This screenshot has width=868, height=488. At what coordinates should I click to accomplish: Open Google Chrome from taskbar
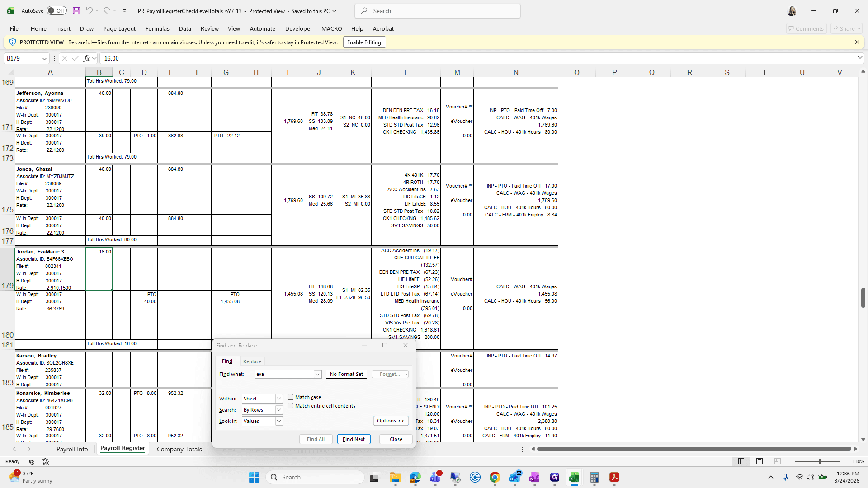coord(495,477)
